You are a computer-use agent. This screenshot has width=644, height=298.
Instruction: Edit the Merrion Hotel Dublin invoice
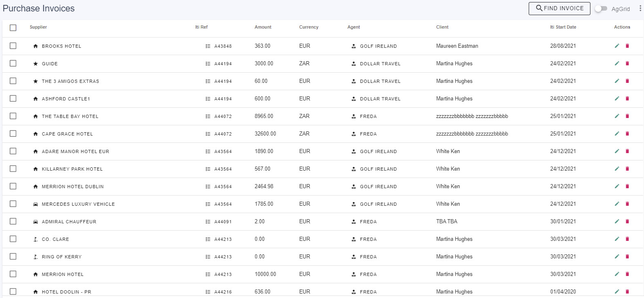click(x=617, y=186)
